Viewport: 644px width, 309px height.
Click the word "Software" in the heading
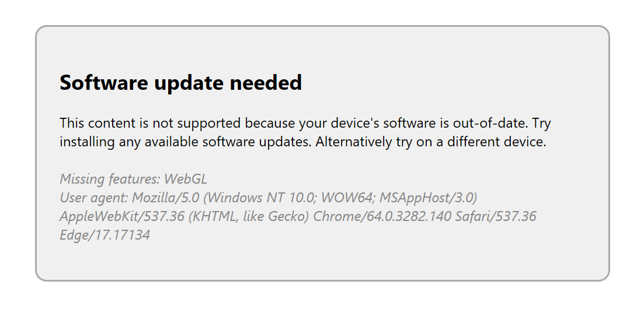(104, 82)
